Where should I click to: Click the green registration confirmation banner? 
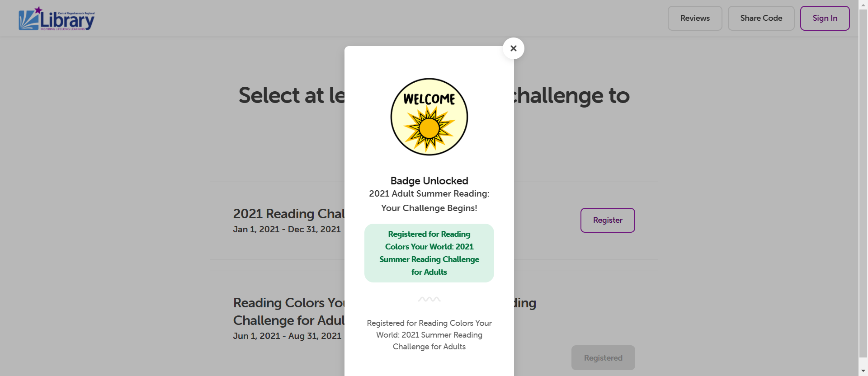coord(429,253)
